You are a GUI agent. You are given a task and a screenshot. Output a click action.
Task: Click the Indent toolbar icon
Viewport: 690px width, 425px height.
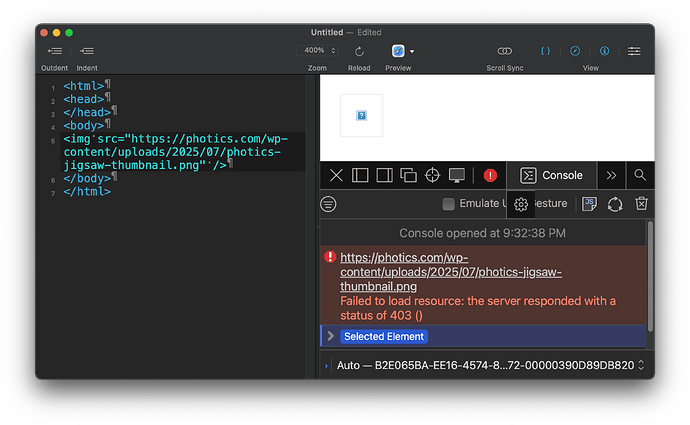tap(87, 51)
